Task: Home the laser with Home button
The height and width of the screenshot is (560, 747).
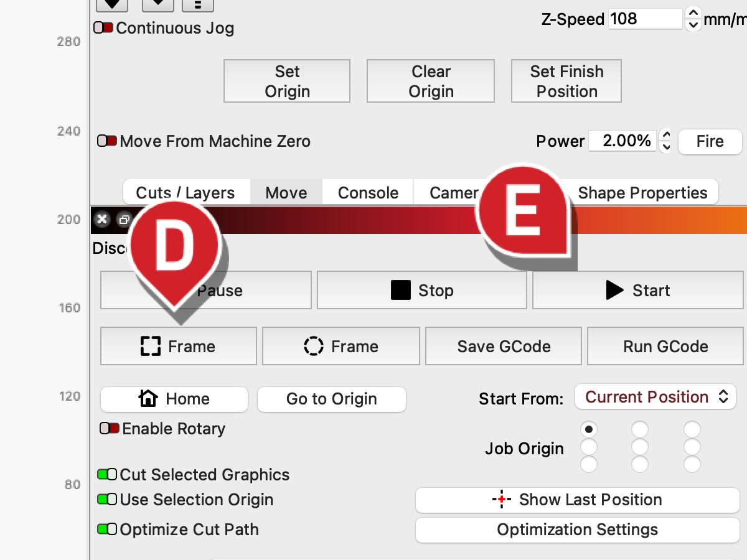Action: point(174,399)
